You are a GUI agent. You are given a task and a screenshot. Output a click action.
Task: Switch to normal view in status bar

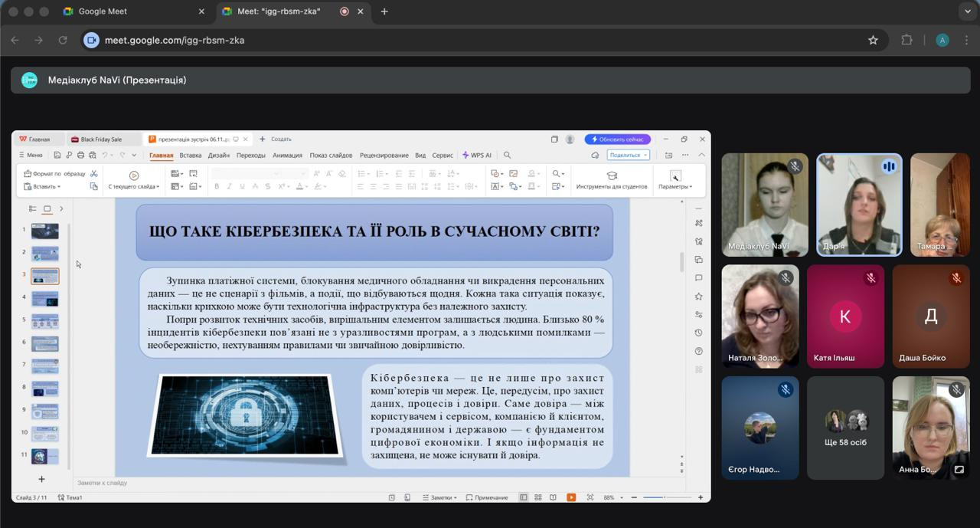[524, 497]
